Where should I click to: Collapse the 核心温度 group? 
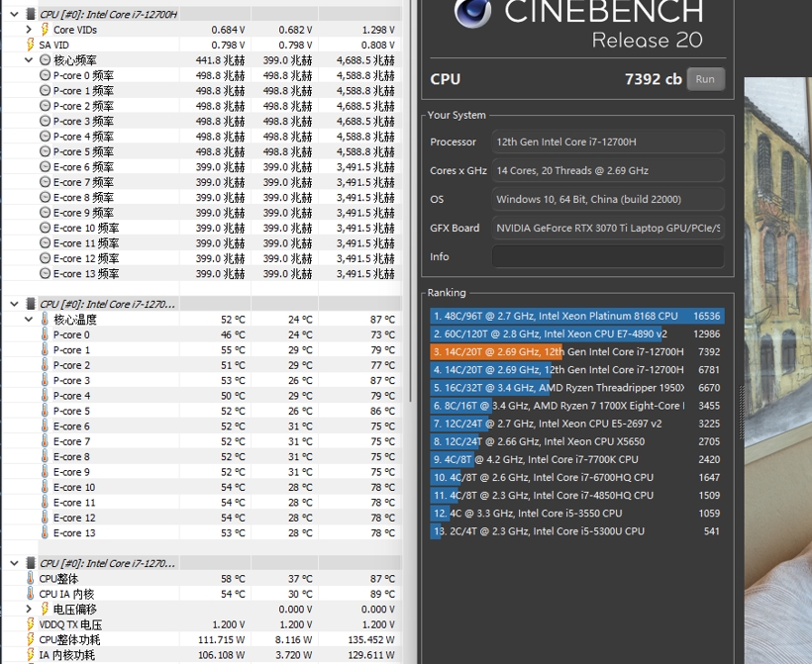tap(29, 320)
